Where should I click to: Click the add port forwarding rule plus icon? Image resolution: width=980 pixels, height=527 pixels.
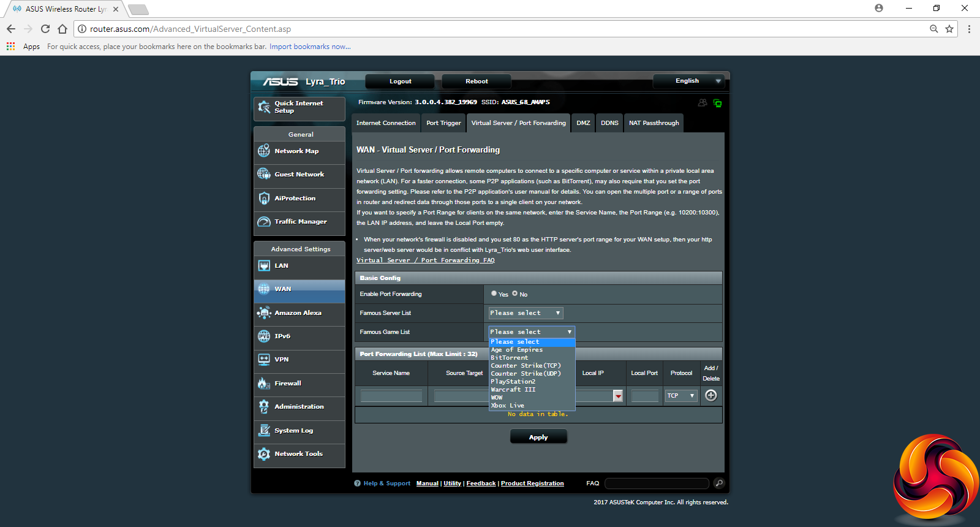[x=710, y=396]
